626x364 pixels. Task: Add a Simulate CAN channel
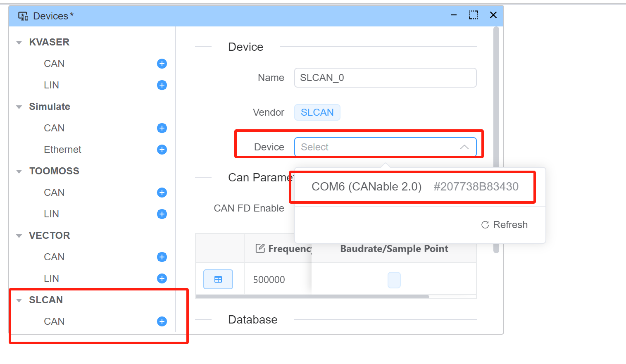point(162,128)
